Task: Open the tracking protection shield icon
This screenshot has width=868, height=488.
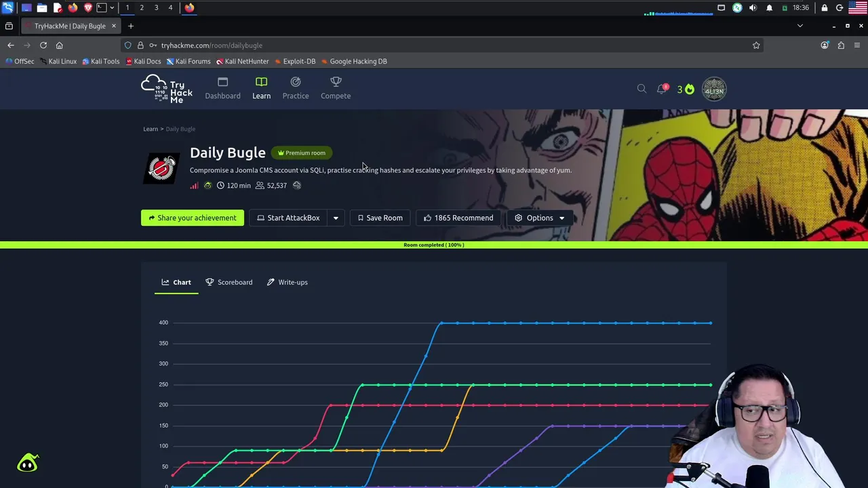Action: click(128, 45)
